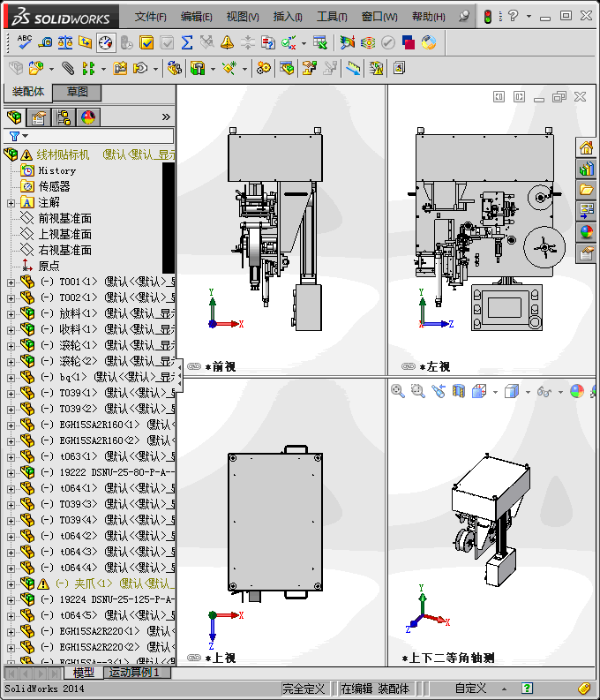Click the Mate paperclip icon
The width and height of the screenshot is (600, 700).
tap(68, 68)
